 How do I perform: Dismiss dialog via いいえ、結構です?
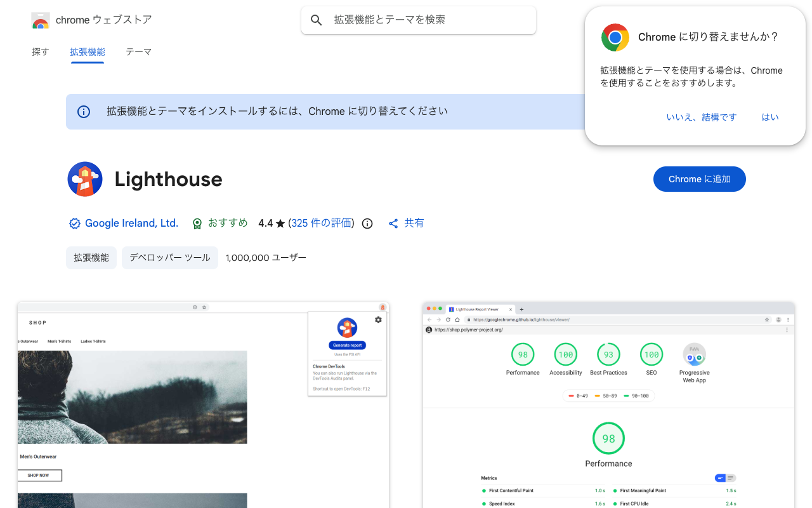coord(702,117)
